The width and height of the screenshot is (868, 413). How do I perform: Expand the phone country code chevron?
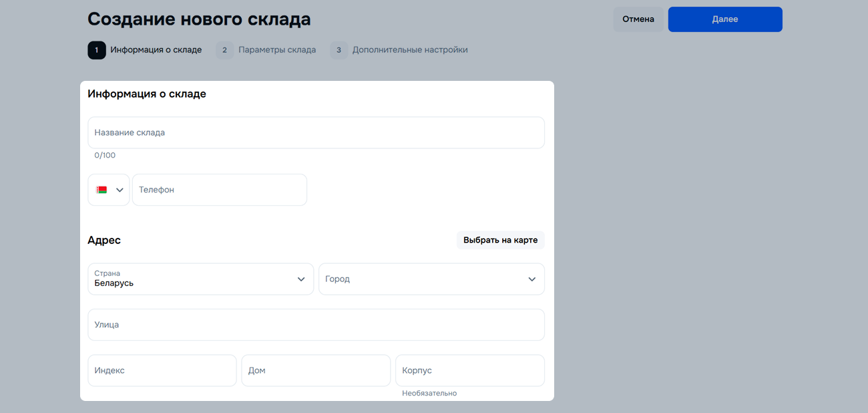[x=120, y=190]
